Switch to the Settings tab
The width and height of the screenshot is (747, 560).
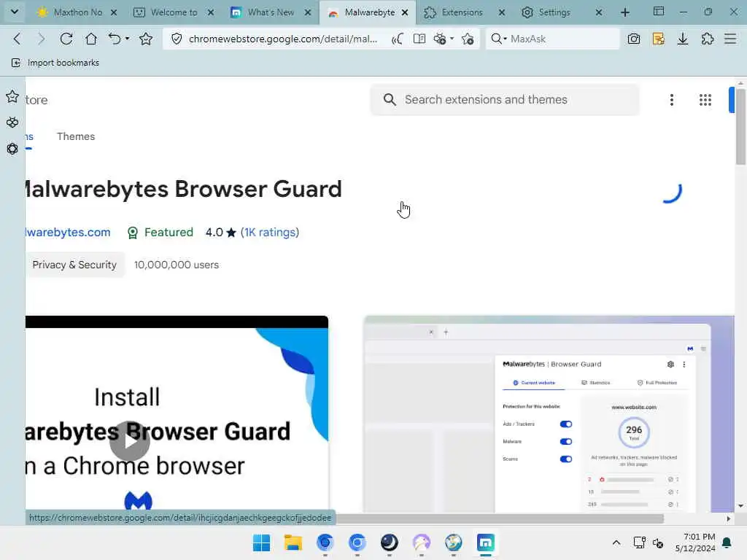(x=554, y=12)
